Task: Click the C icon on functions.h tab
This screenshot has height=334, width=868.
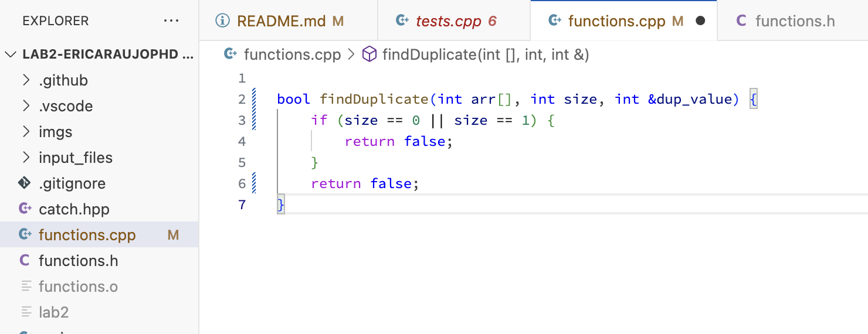Action: click(741, 21)
